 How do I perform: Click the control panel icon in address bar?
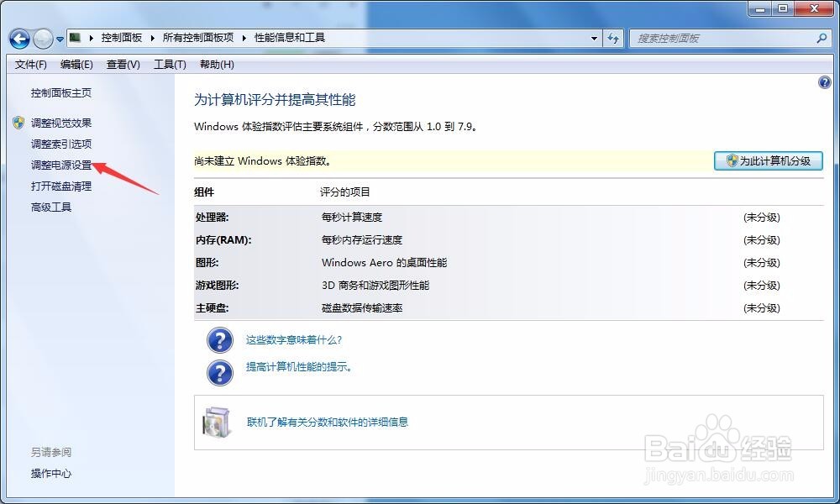click(76, 38)
